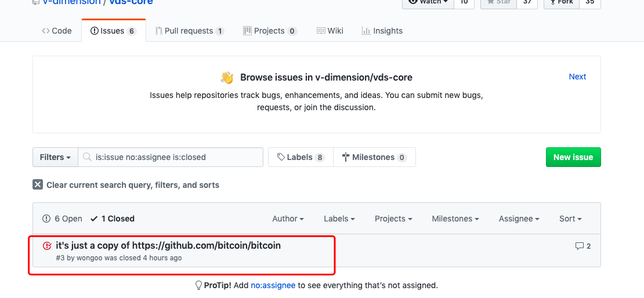Click the Issues exclamation icon in tab
644x298 pixels.
(95, 31)
